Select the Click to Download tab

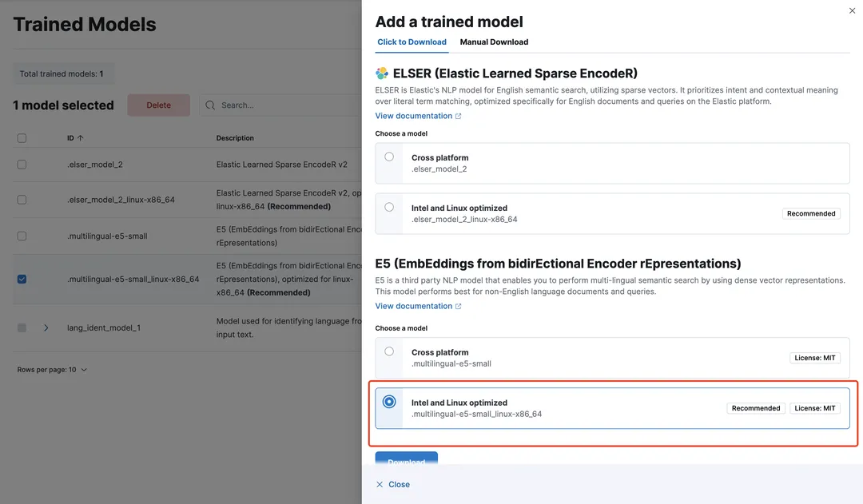click(412, 42)
